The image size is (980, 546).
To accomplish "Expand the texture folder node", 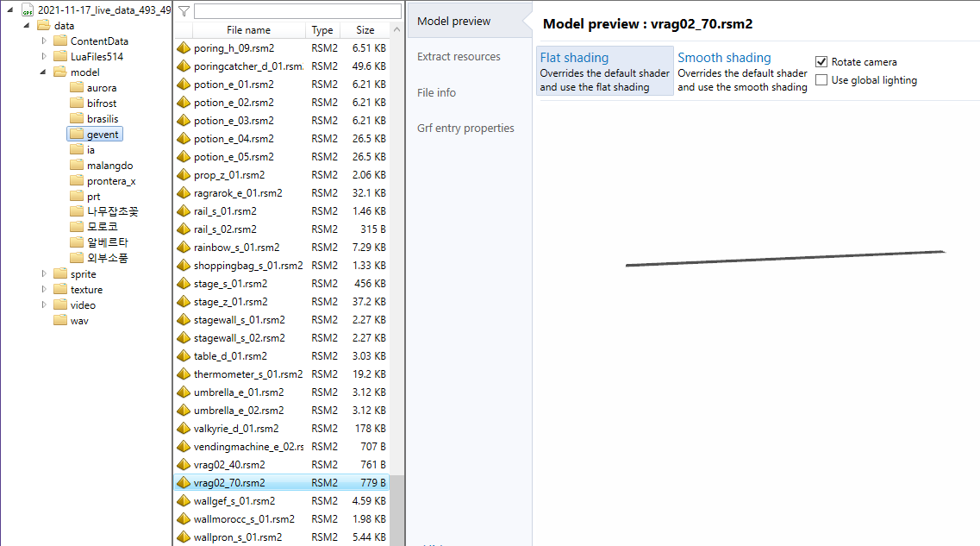I will pyautogui.click(x=43, y=289).
